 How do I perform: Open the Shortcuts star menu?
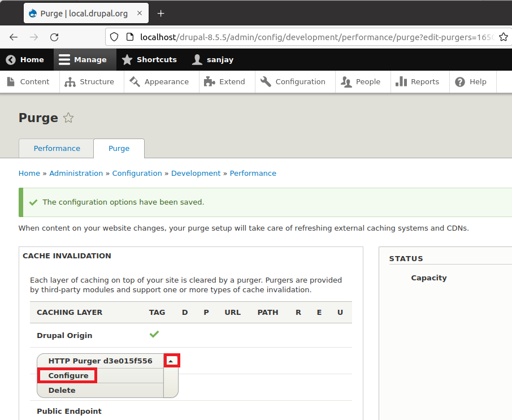coord(150,59)
